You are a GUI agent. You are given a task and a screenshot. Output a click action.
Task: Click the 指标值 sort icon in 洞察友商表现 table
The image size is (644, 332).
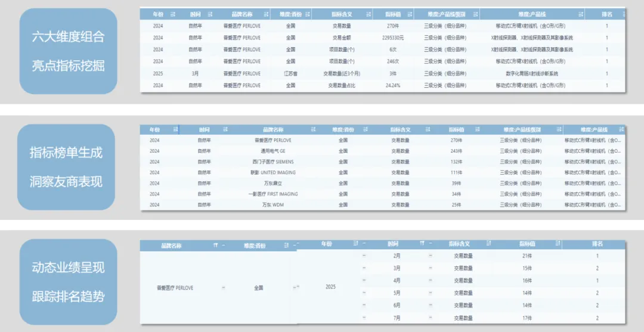[x=477, y=129]
